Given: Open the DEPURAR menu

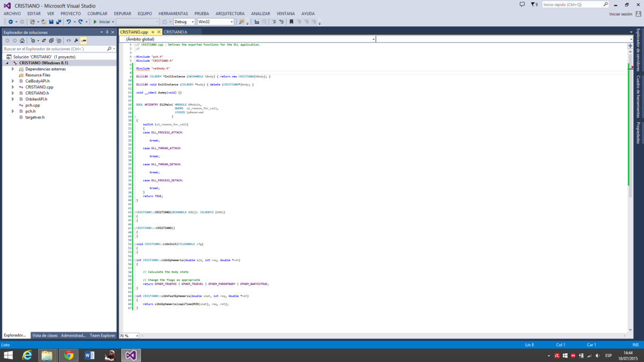Looking at the screenshot, I should [122, 13].
